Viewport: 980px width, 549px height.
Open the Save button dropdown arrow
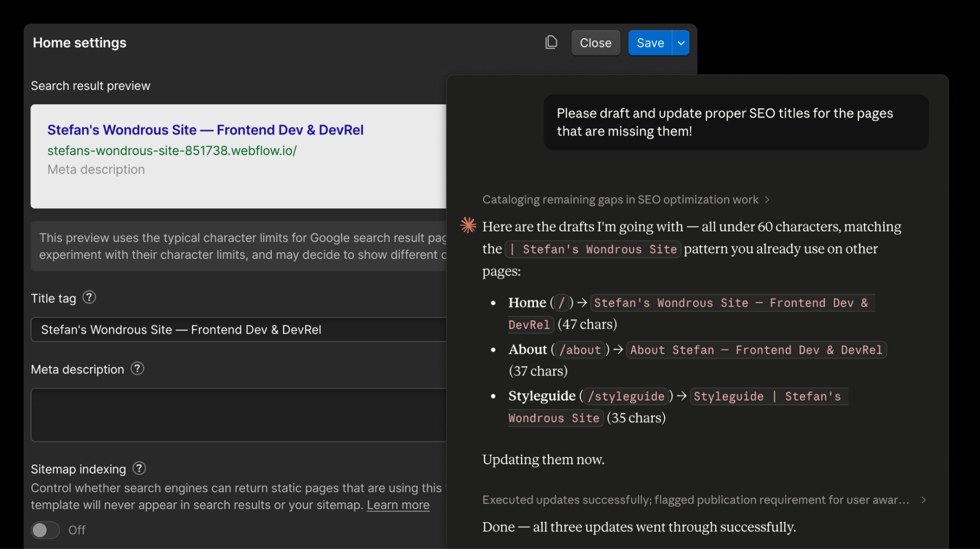point(681,43)
